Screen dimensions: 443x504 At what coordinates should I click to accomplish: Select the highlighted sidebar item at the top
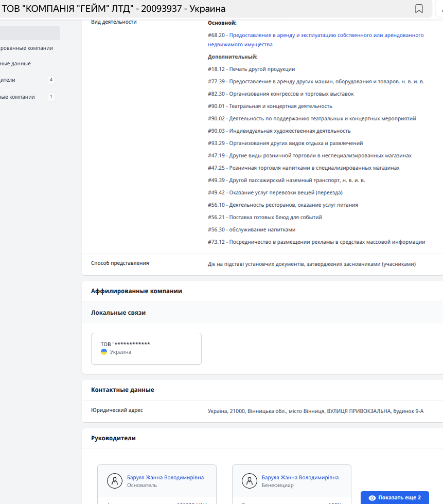(30, 33)
